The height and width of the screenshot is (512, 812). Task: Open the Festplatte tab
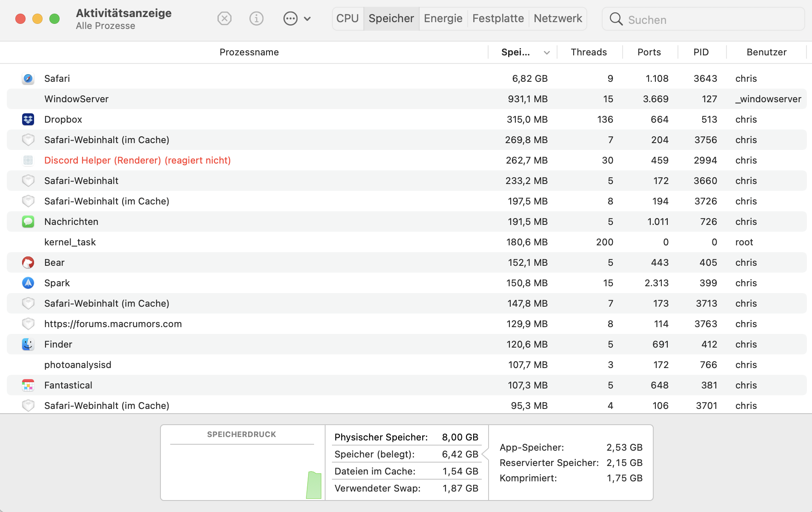(498, 19)
